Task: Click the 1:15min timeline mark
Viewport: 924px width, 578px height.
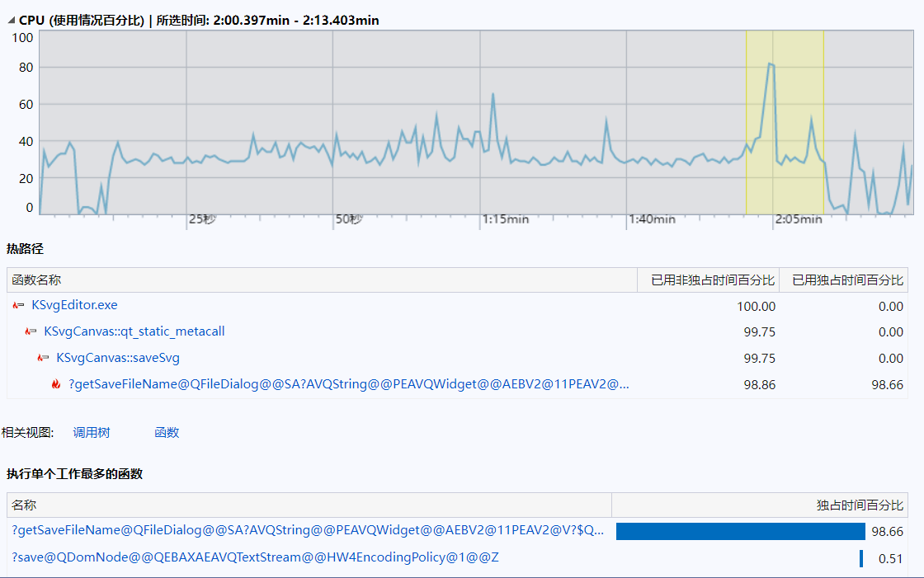Action: [x=506, y=219]
